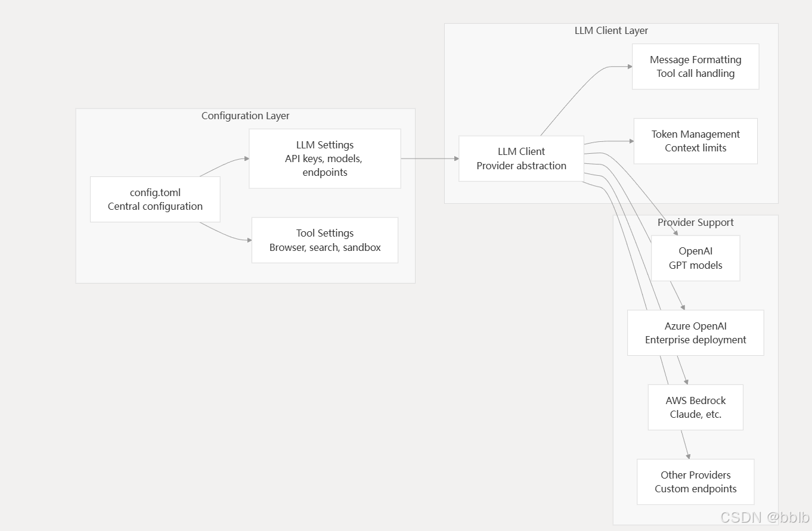
Task: Click the Token Management Context limits node
Action: (695, 141)
